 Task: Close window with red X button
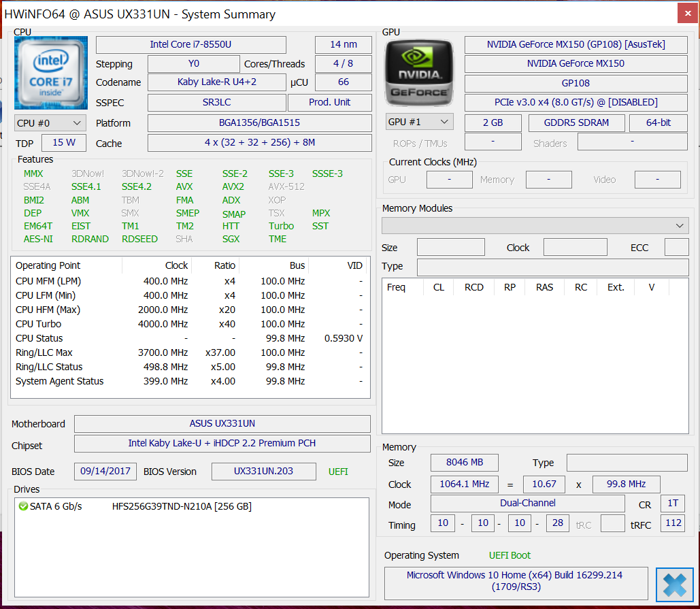[688, 14]
